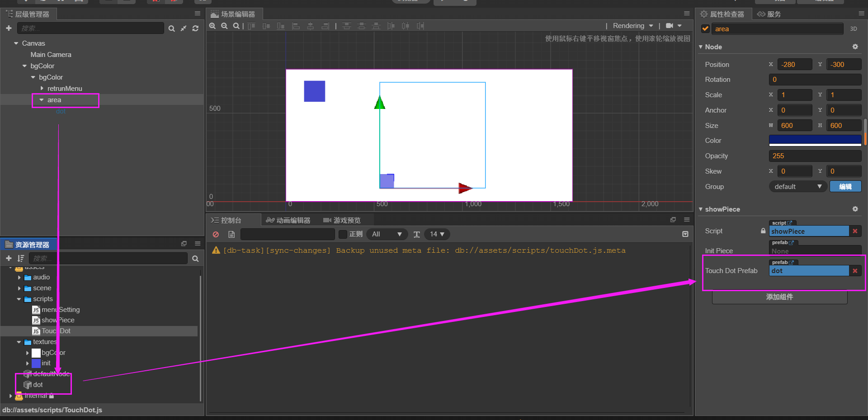
Task: Switch to the 服务 tab
Action: coord(769,14)
